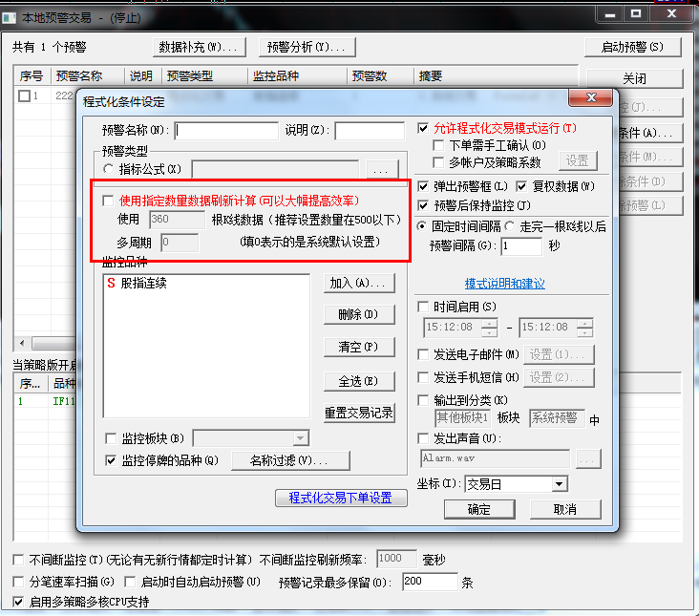Click the 序号 column header

(x=32, y=76)
